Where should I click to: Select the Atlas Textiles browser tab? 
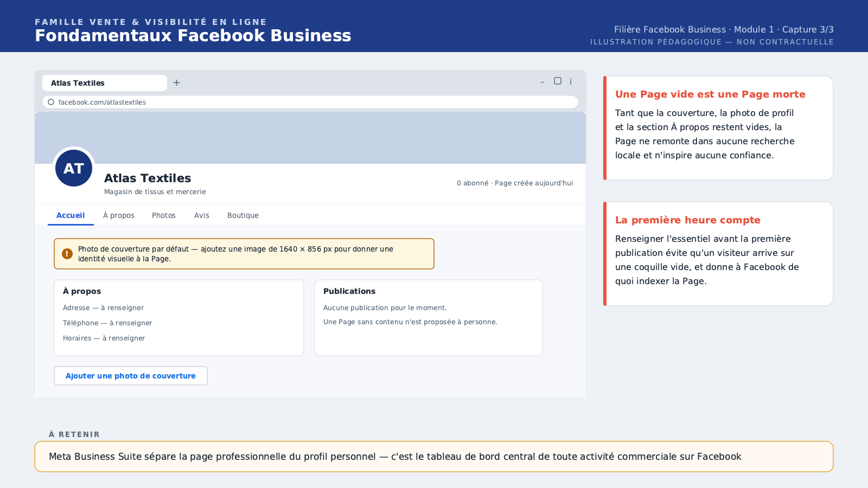tap(105, 83)
